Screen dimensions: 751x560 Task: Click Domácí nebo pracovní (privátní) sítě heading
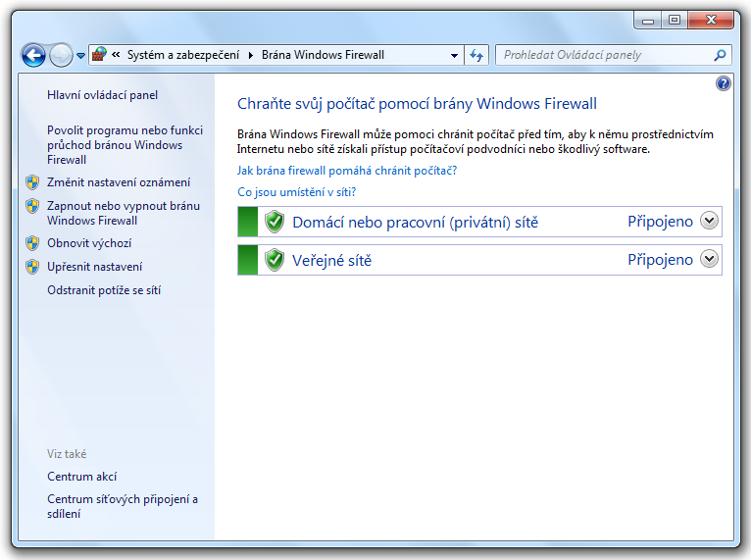416,223
